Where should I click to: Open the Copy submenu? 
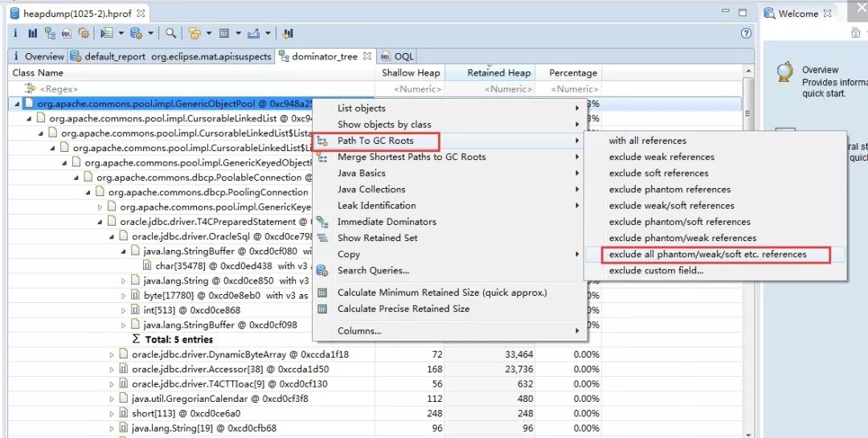click(449, 254)
